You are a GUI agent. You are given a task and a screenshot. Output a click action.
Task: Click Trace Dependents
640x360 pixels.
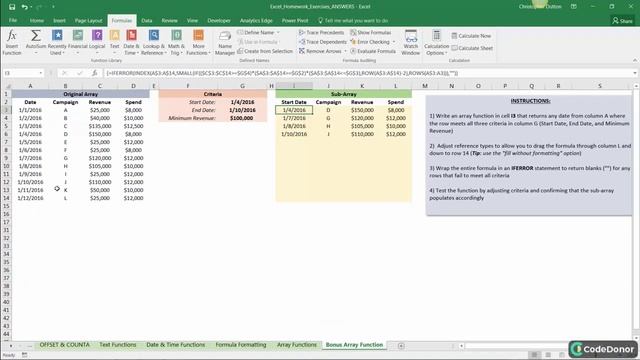pyautogui.click(x=322, y=42)
